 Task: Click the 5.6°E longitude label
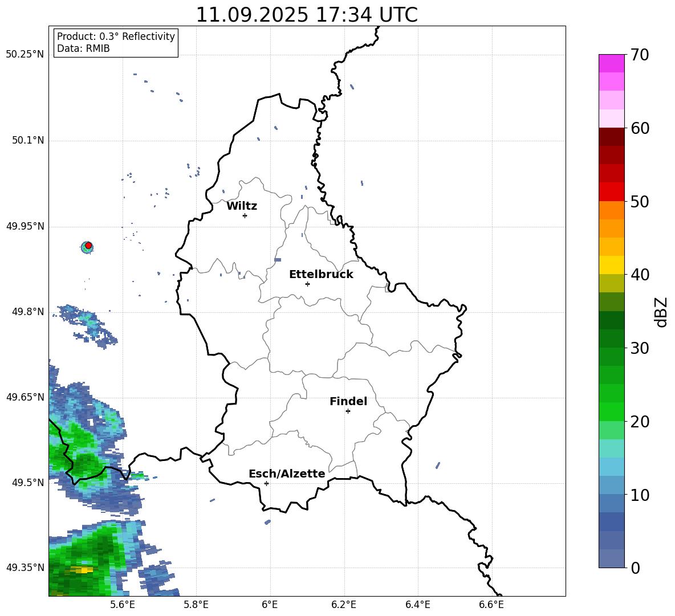(123, 605)
